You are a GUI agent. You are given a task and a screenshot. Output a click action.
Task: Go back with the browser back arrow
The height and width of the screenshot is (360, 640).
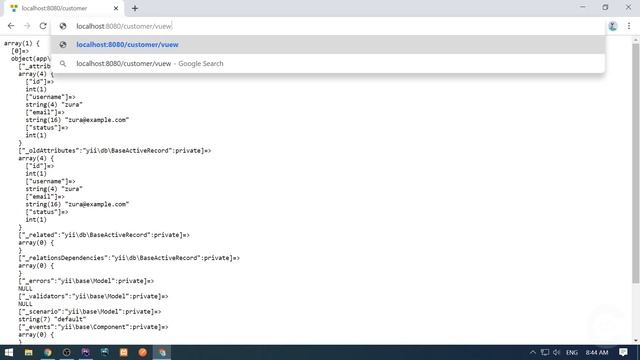[11, 26]
